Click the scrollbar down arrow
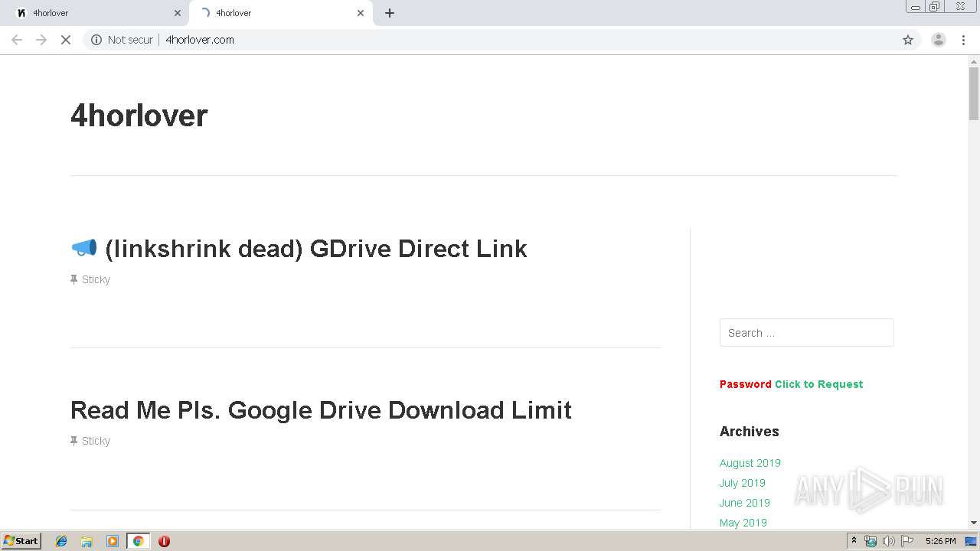980x551 pixels. [974, 523]
